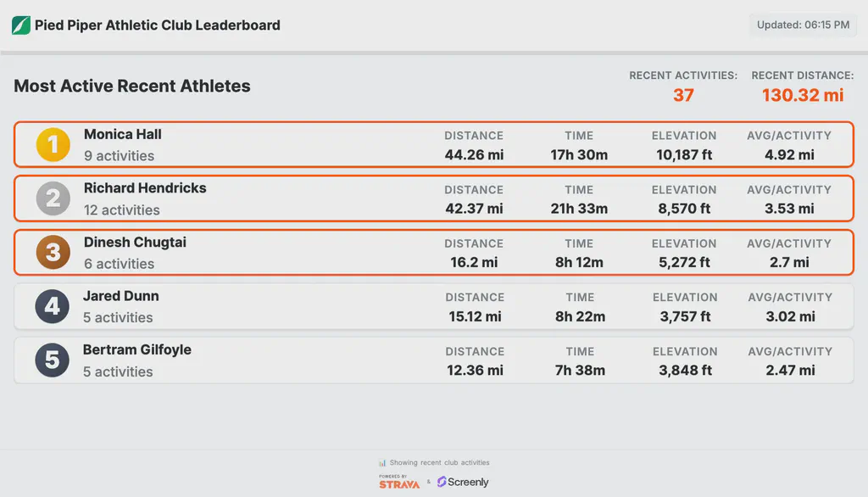Click Monica Hall's 17h 30m time value
The height and width of the screenshot is (497, 868).
pos(578,153)
